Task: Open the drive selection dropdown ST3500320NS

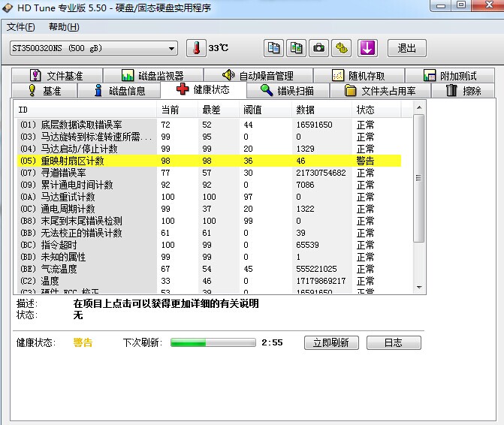Action: (94, 48)
